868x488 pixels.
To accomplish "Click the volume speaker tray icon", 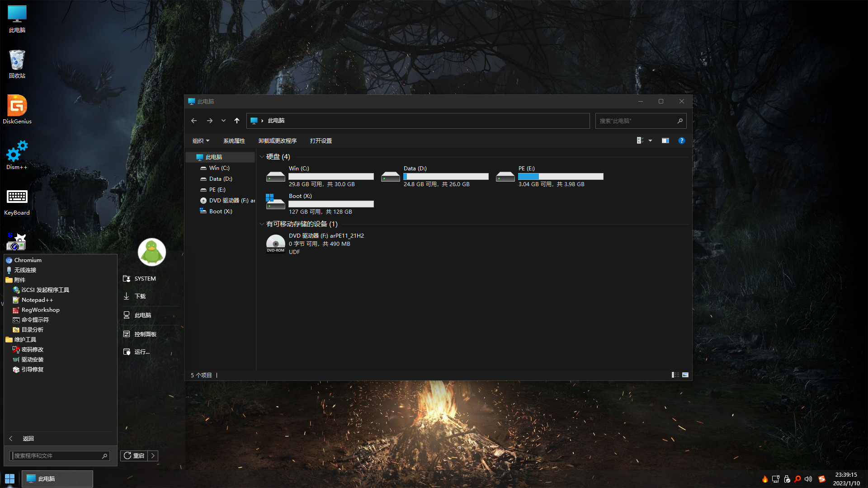I will pyautogui.click(x=808, y=479).
